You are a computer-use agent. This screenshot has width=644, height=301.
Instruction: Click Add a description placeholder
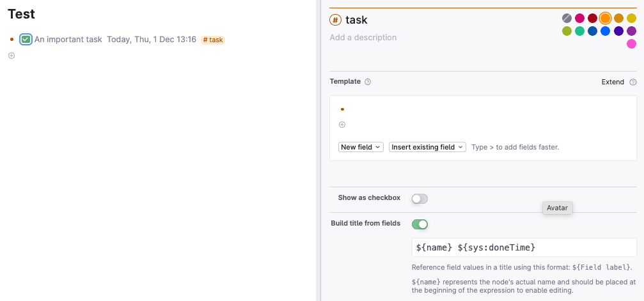click(x=363, y=37)
